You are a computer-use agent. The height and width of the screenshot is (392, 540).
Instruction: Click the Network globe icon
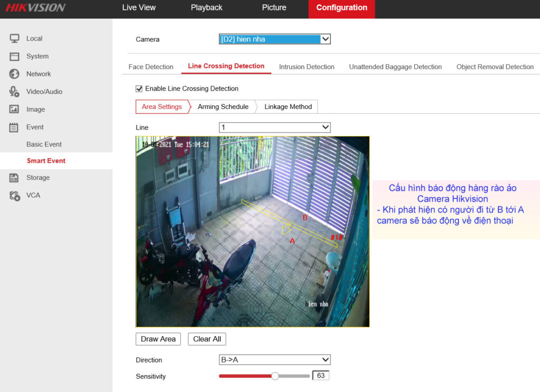(15, 74)
